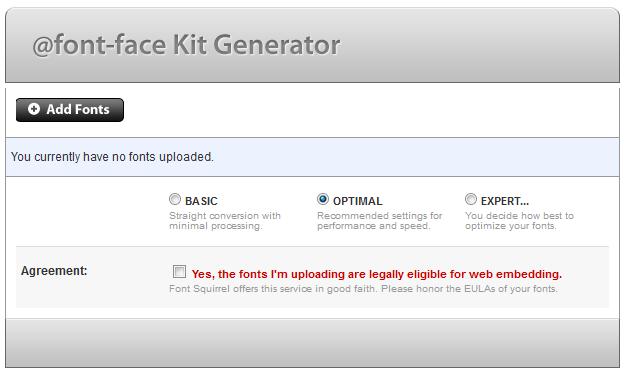Click the OPTIMAL option label

pyautogui.click(x=357, y=201)
